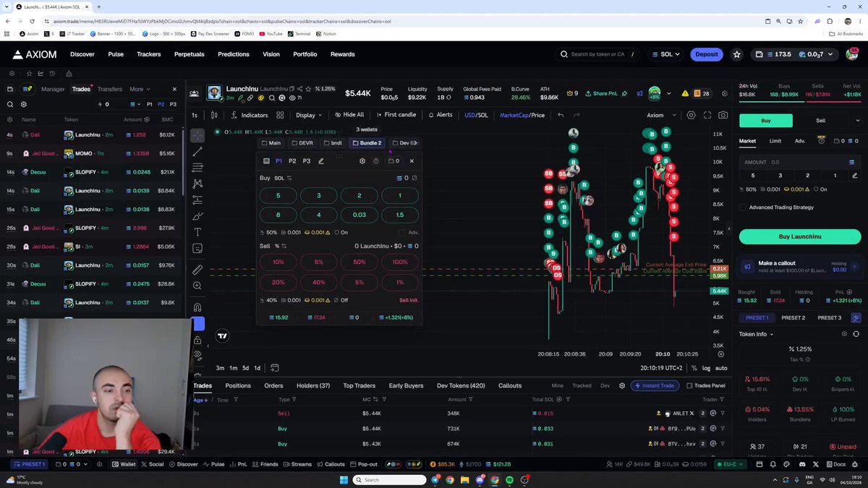The image size is (868, 488).
Task: Select the text annotation tool
Action: point(197,232)
